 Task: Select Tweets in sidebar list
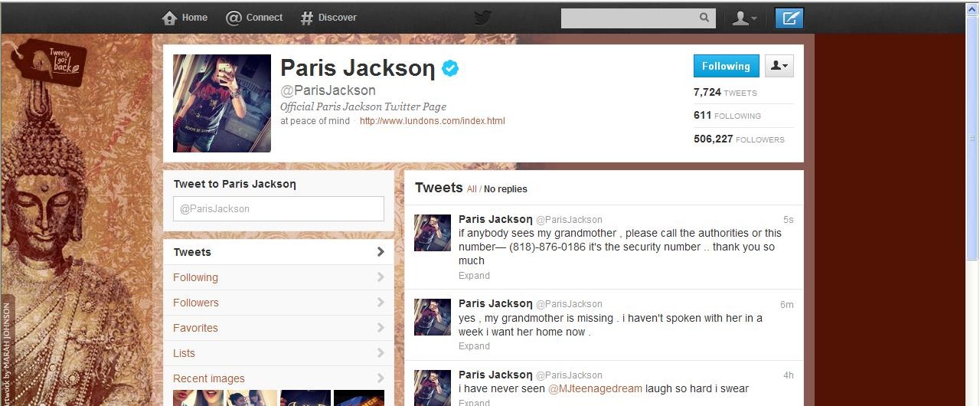(x=279, y=252)
